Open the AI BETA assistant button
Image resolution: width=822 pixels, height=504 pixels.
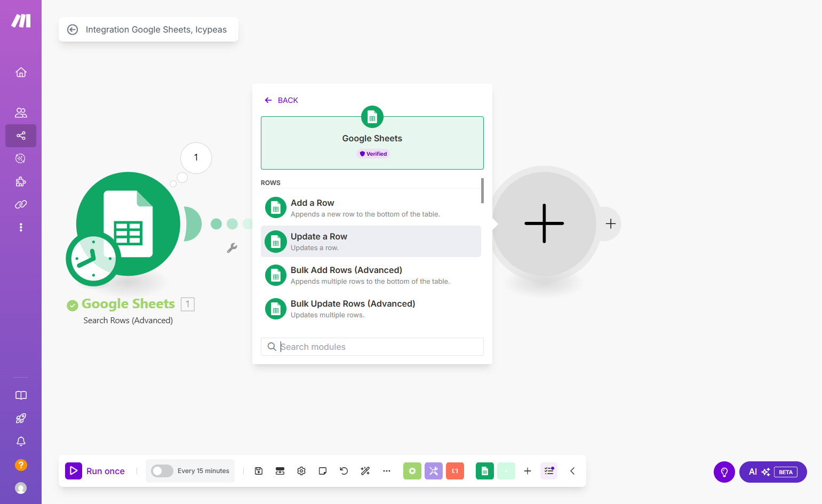[773, 472]
